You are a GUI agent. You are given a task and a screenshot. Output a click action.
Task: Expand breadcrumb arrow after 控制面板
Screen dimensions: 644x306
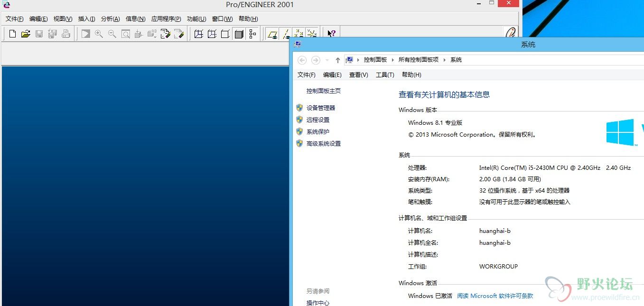pos(393,60)
